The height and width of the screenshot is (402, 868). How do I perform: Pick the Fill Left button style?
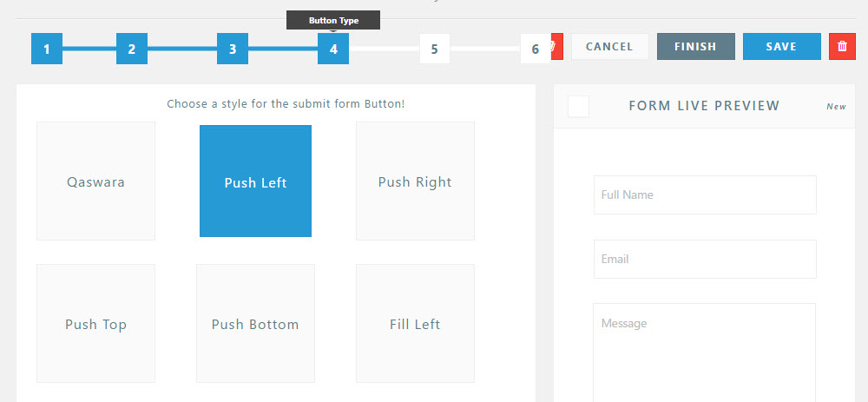[x=415, y=324]
